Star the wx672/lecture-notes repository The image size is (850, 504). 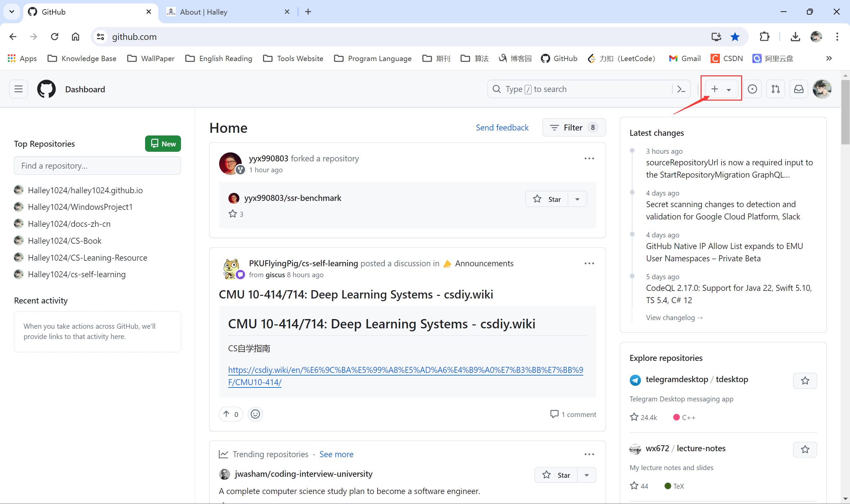(805, 450)
